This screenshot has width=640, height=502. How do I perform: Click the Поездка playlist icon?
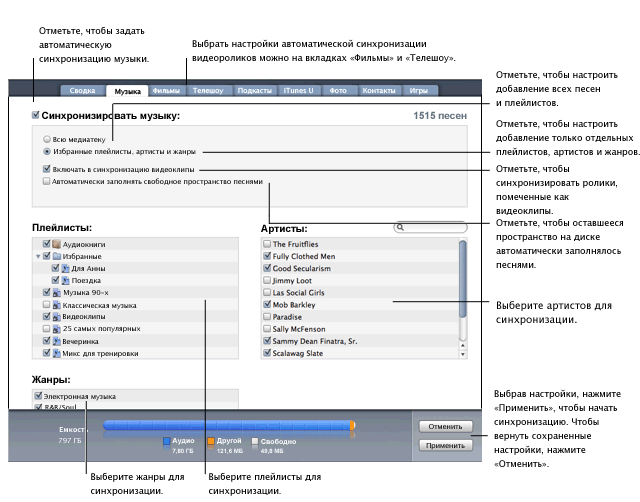pos(65,280)
